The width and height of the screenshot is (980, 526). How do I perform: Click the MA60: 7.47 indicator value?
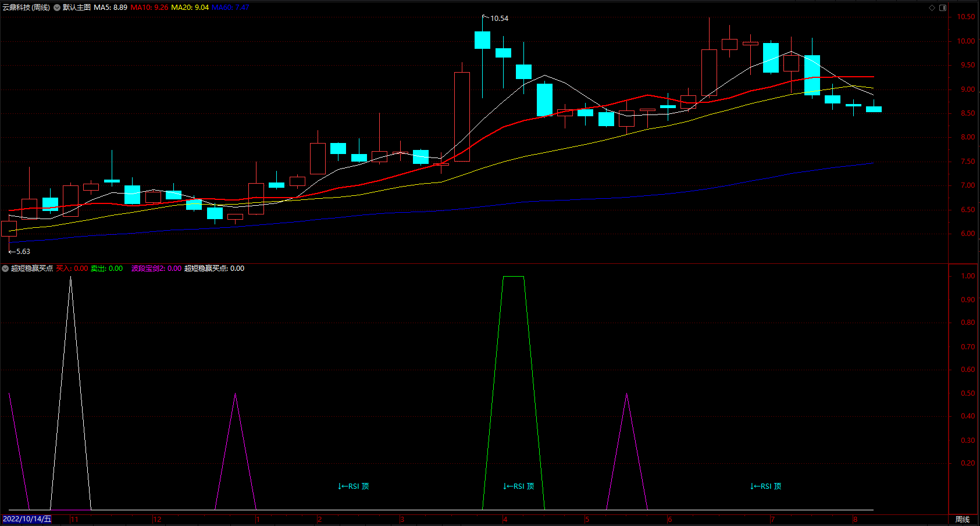pyautogui.click(x=230, y=8)
